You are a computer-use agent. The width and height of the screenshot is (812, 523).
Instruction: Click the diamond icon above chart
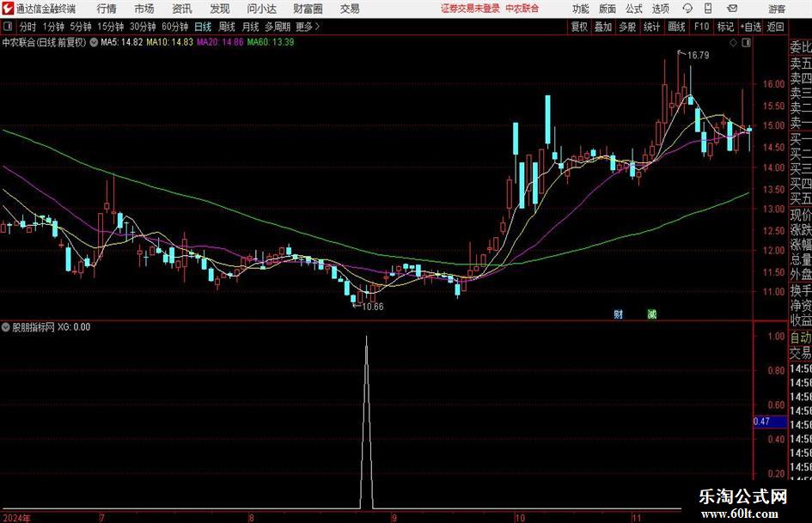[x=733, y=43]
